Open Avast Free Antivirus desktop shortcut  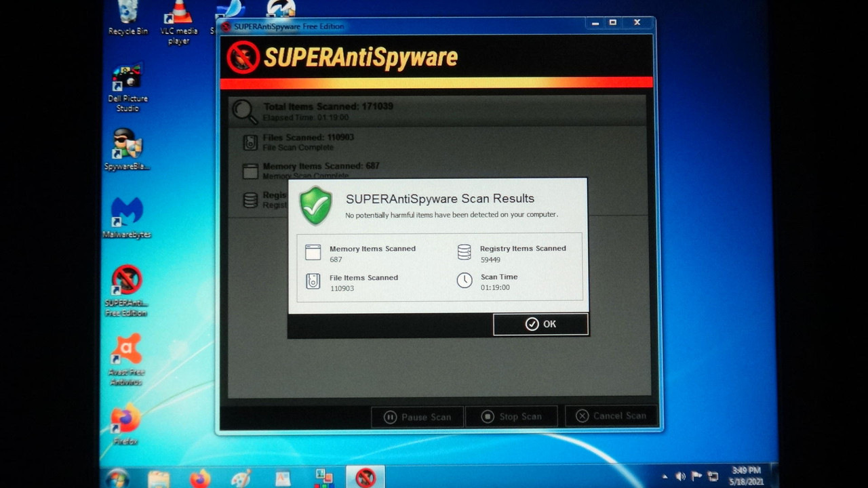coord(126,360)
